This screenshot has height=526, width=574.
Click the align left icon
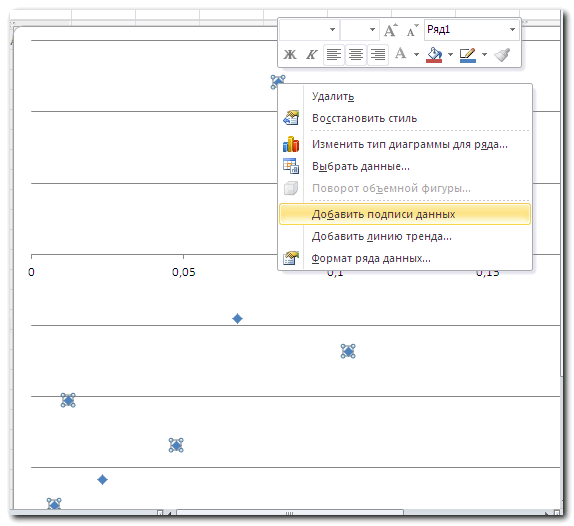click(334, 55)
